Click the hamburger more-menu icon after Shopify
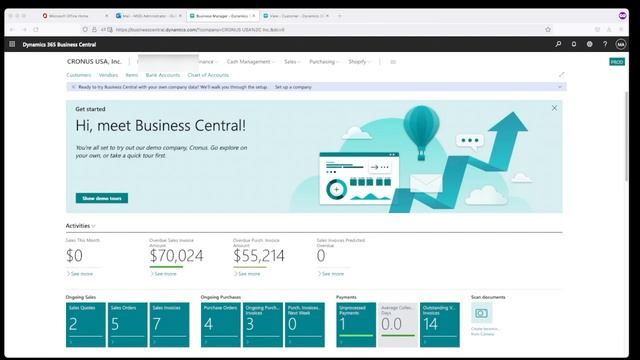 pos(393,62)
